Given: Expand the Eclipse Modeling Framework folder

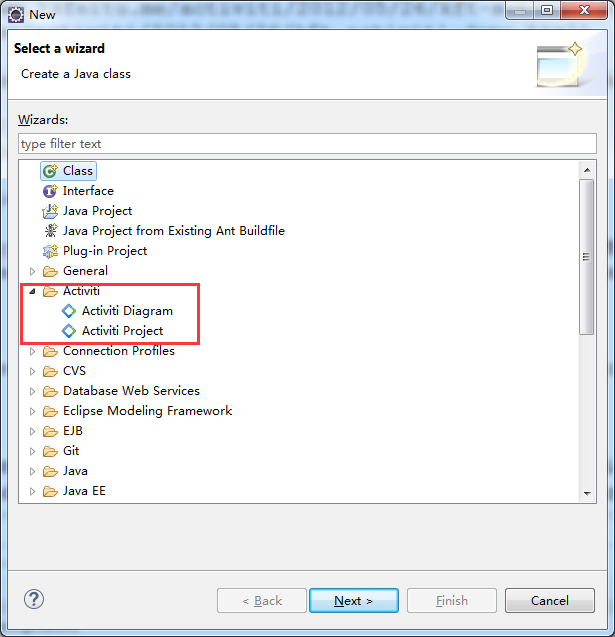Looking at the screenshot, I should click(32, 411).
